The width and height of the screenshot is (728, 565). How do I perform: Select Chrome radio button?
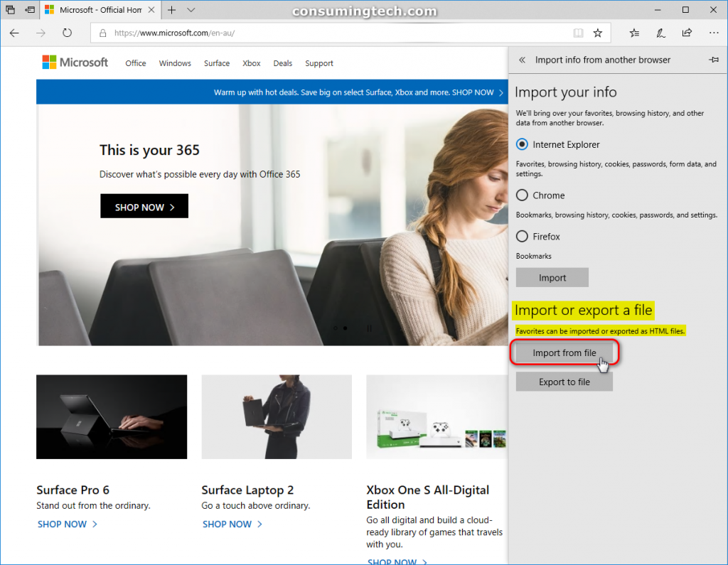click(523, 195)
